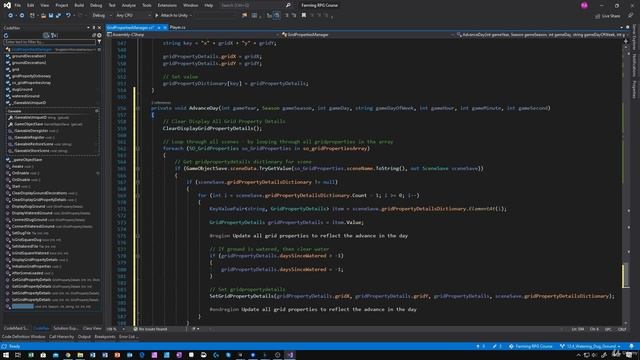Screen dimensions: 640x360
Task: Click the Open File toolbar icon
Action: [x=43, y=16]
